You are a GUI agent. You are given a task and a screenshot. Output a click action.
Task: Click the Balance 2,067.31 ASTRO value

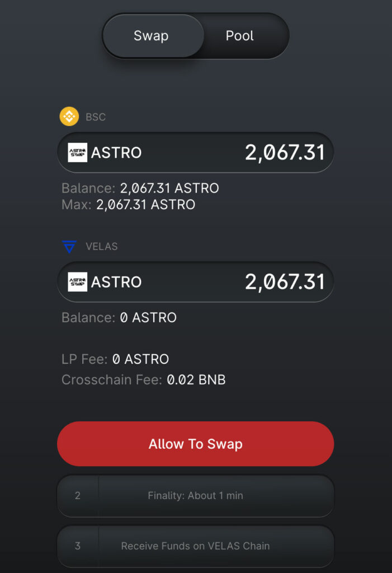169,188
